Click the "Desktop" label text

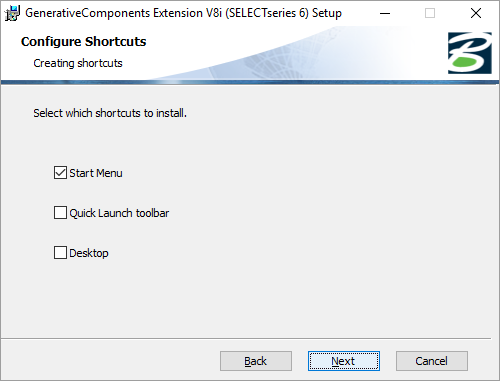[89, 253]
